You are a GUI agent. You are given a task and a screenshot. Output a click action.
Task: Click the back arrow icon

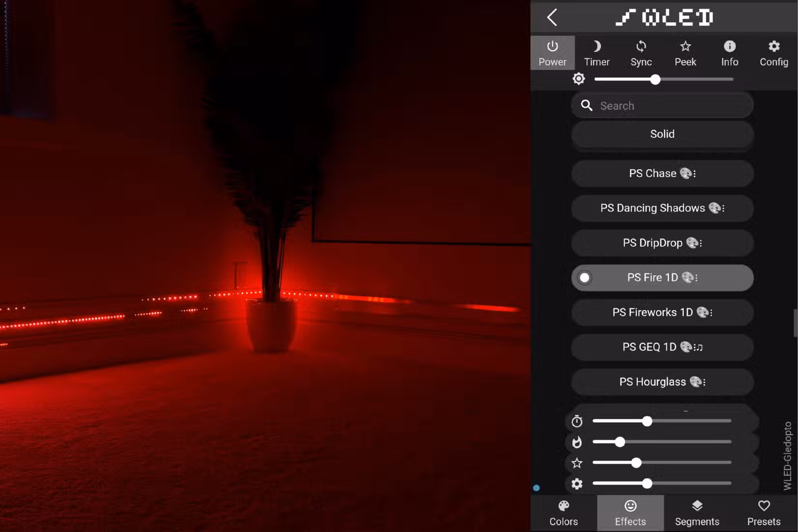point(552,17)
